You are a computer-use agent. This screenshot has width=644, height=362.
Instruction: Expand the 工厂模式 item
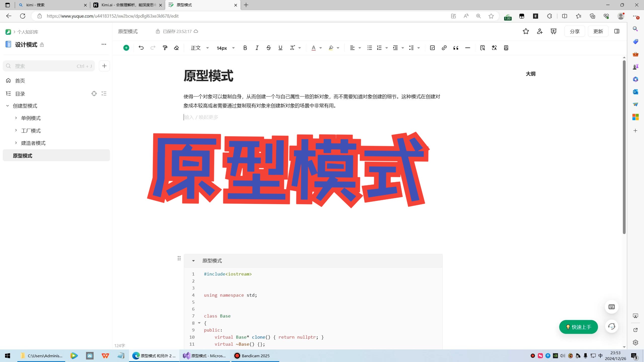point(16,130)
